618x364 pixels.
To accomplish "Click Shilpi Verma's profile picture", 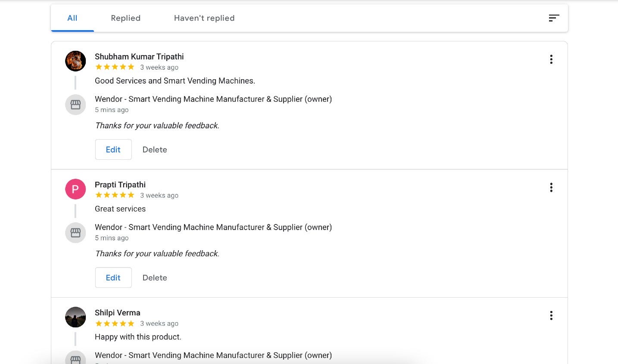I will point(75,317).
